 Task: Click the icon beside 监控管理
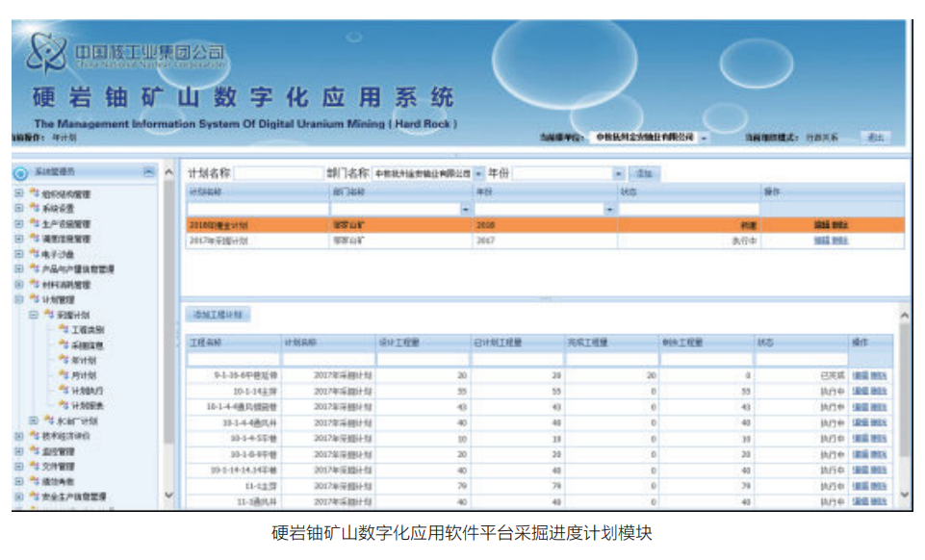[35, 451]
